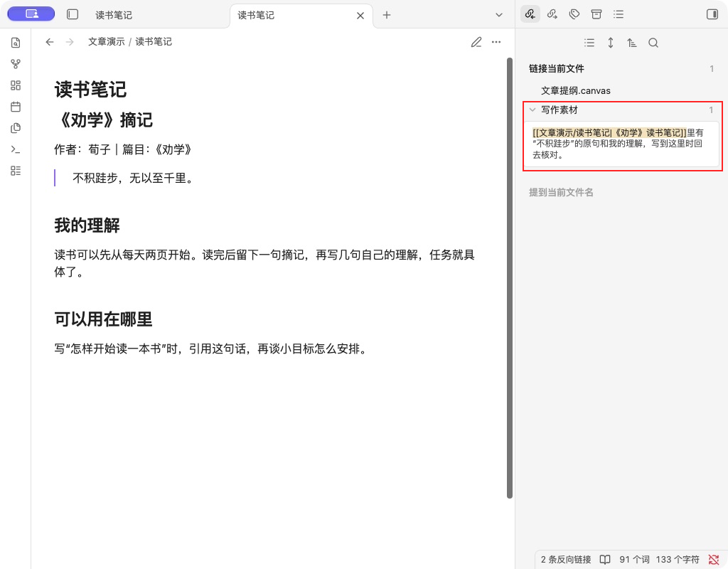Click 133 个字符 character count
728x569 pixels.
click(678, 559)
